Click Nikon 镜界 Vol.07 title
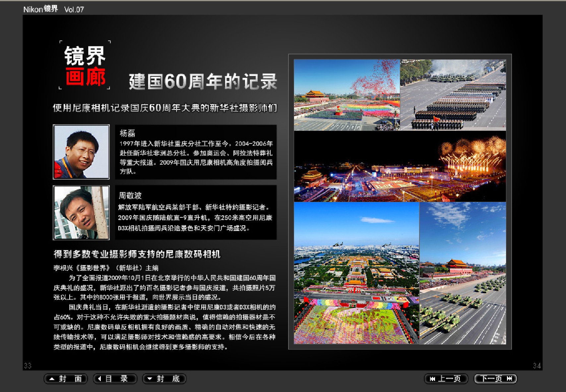Viewport: 566px width, 392px height. click(x=54, y=9)
